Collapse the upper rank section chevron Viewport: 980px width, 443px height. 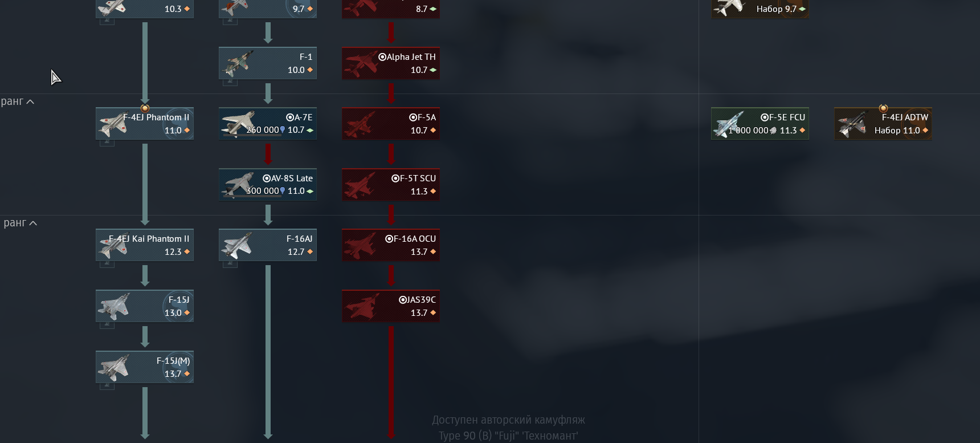(30, 102)
